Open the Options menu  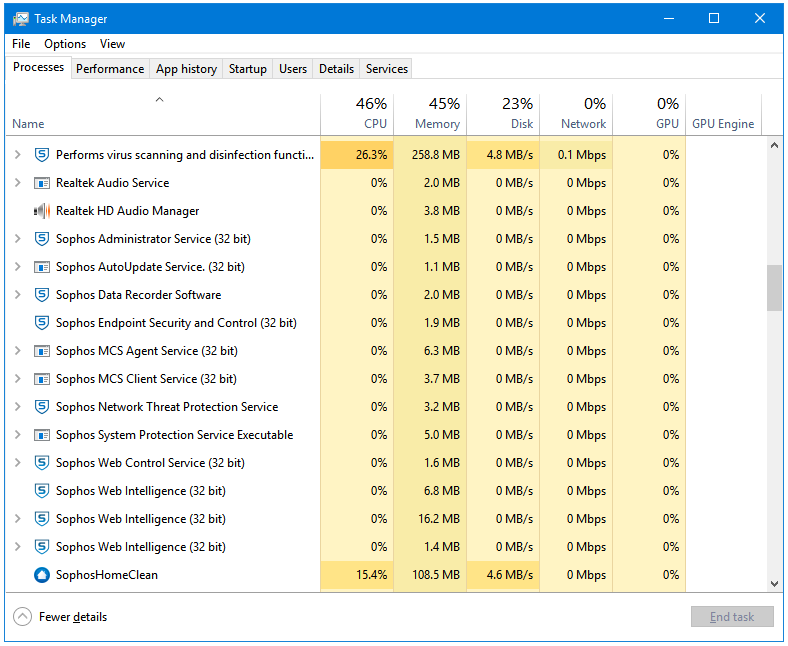coord(65,44)
